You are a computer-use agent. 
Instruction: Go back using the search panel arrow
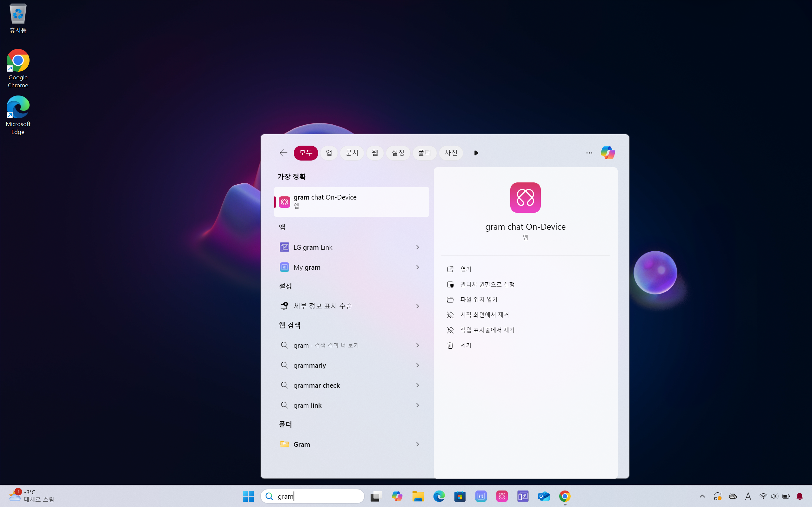[x=283, y=153]
